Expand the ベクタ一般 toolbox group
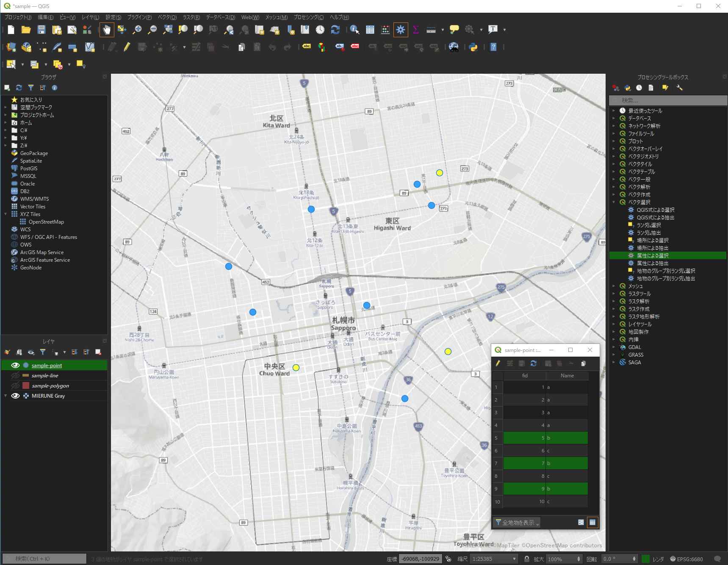 [x=614, y=179]
